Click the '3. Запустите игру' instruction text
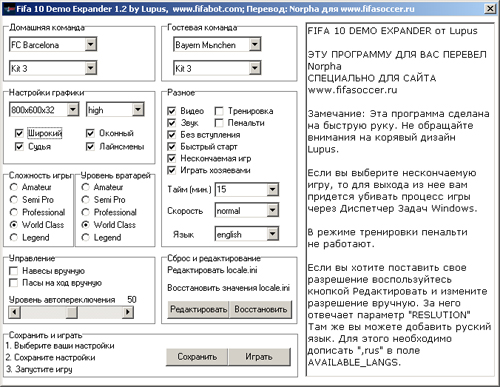 click(x=39, y=369)
